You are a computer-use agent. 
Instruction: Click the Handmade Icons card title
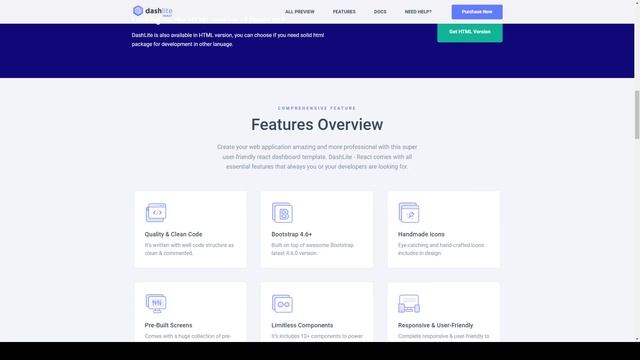421,234
